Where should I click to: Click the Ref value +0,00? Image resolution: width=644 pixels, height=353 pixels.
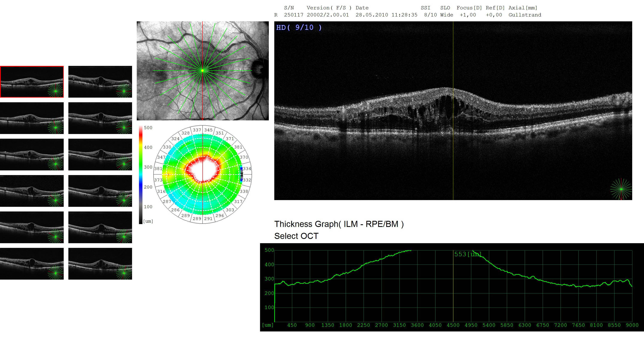coord(494,15)
